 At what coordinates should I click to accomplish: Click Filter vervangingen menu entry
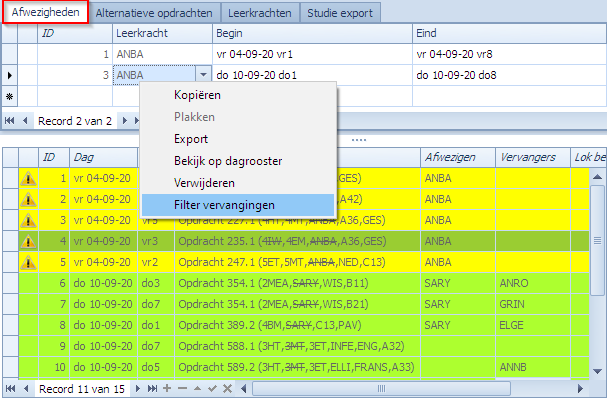(x=238, y=205)
